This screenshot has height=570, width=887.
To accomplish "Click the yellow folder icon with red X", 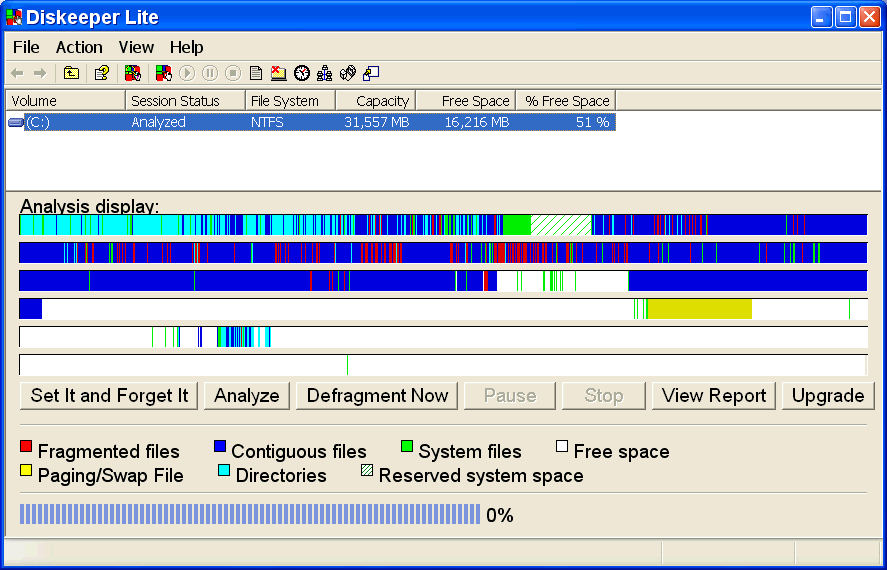I will point(279,73).
